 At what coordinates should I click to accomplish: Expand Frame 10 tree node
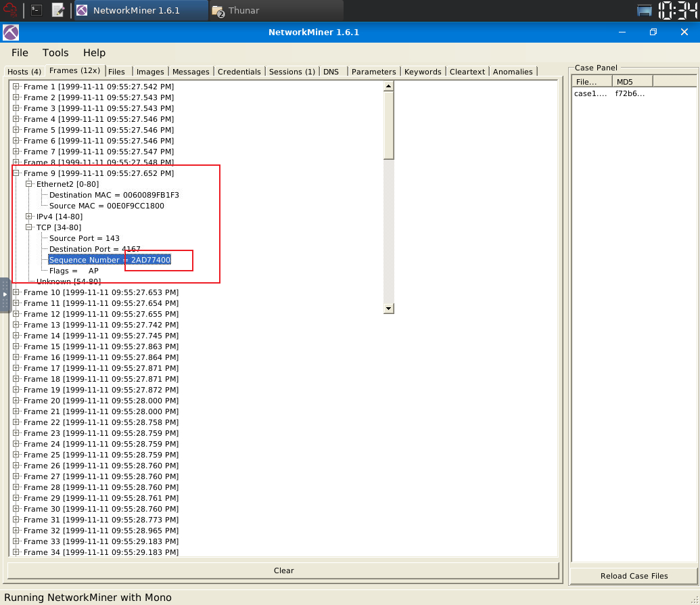tap(16, 292)
